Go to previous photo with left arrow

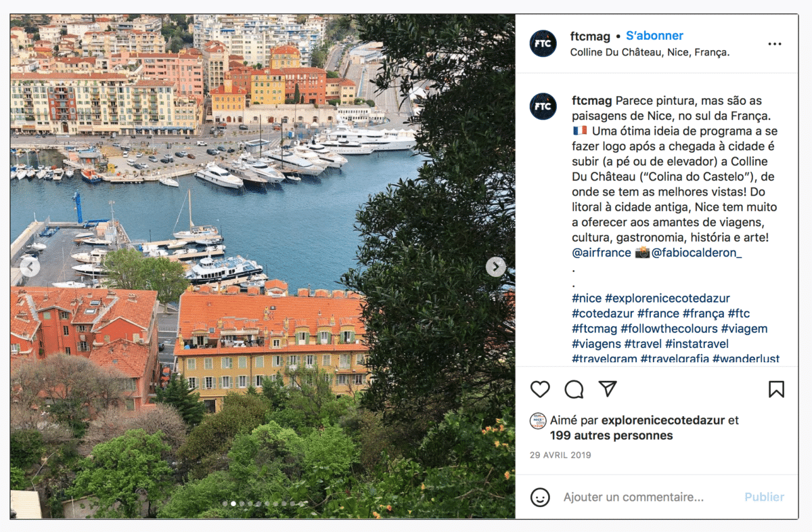(x=30, y=267)
